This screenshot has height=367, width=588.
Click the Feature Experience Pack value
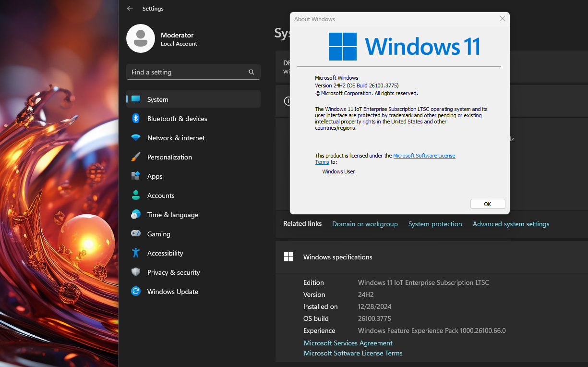click(x=432, y=330)
